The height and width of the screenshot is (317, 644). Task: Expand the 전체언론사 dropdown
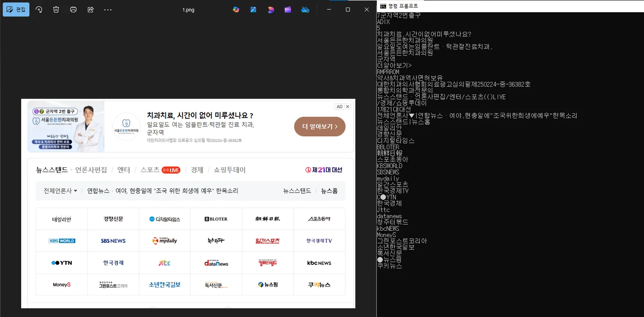[60, 191]
